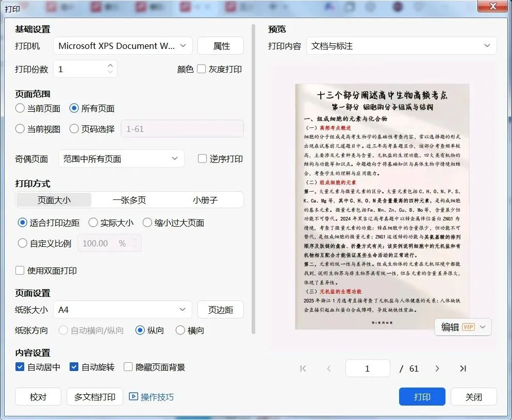Select 缩小过大页面 option

[147, 223]
